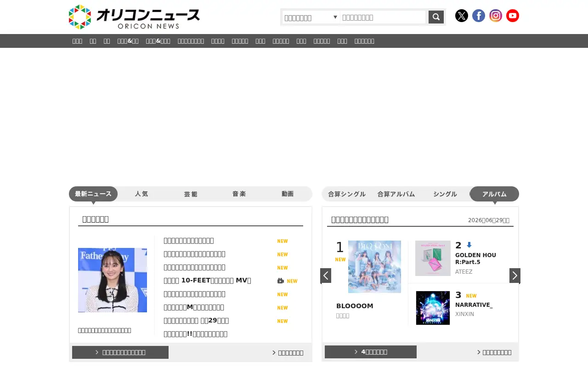588x368 pixels.
Task: Click the artist name XINXIN
Action: coord(464,314)
